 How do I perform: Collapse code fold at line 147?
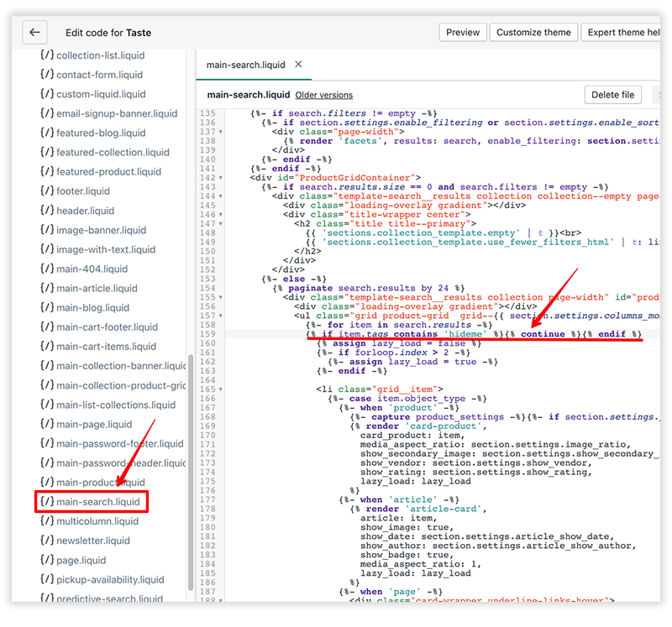click(221, 223)
